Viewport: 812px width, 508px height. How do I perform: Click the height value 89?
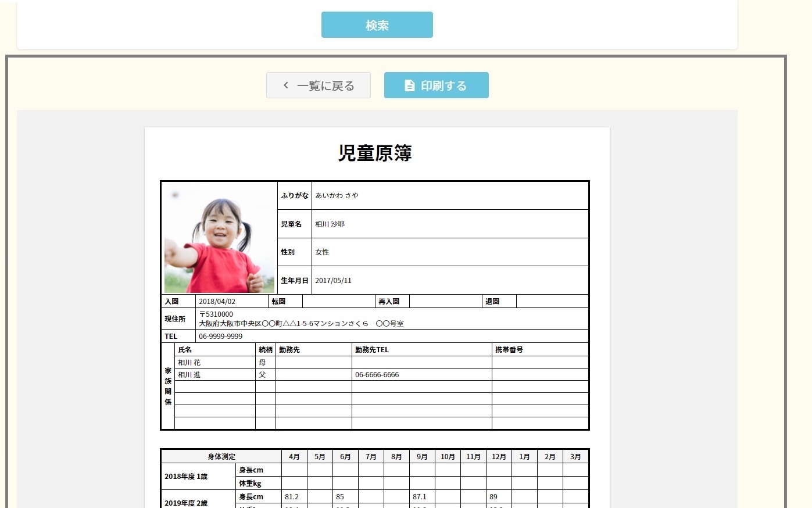click(x=493, y=496)
